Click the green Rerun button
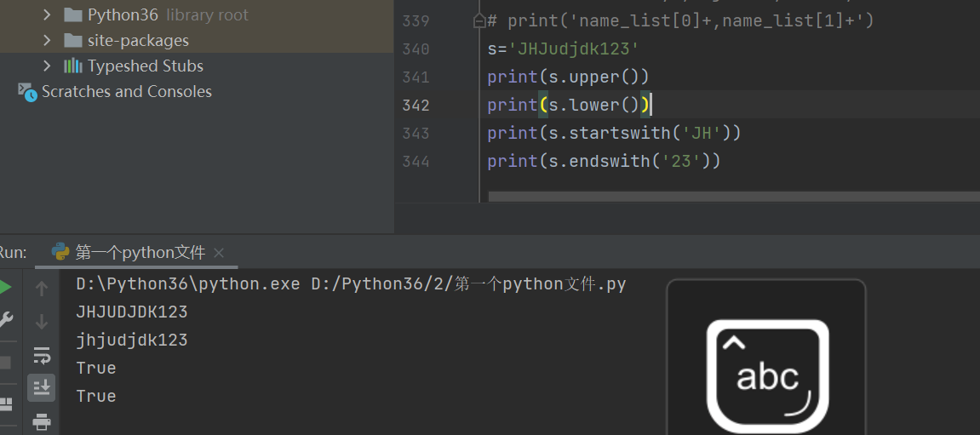980x435 pixels. click(x=4, y=288)
